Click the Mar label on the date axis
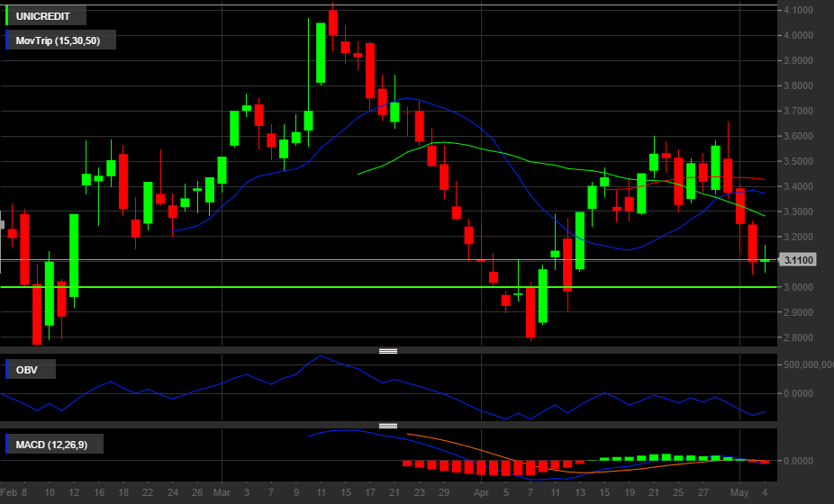 222,493
